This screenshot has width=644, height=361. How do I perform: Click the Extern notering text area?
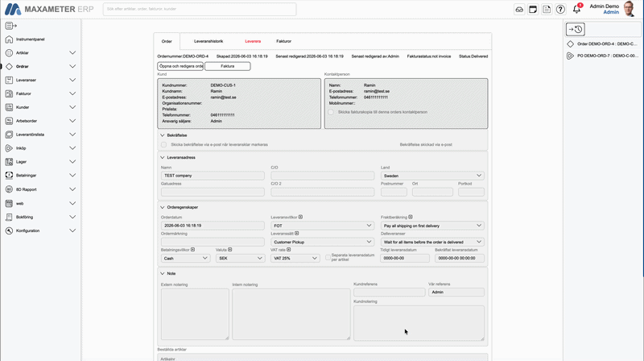[x=195, y=314]
